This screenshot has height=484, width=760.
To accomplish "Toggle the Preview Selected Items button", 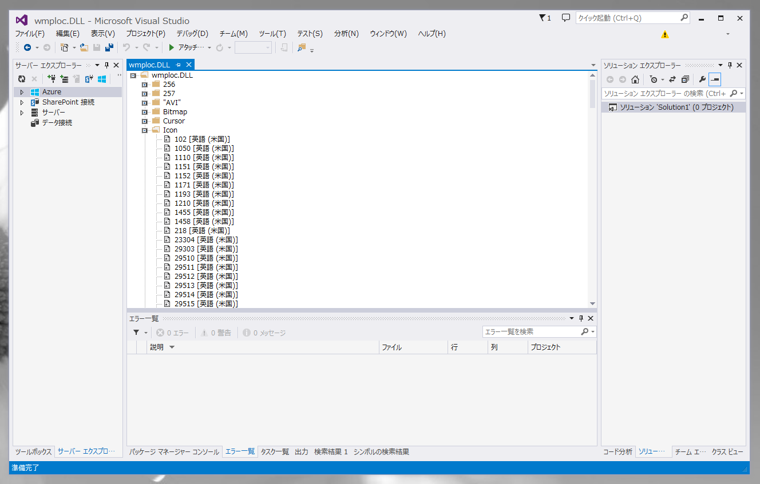I will click(x=715, y=79).
